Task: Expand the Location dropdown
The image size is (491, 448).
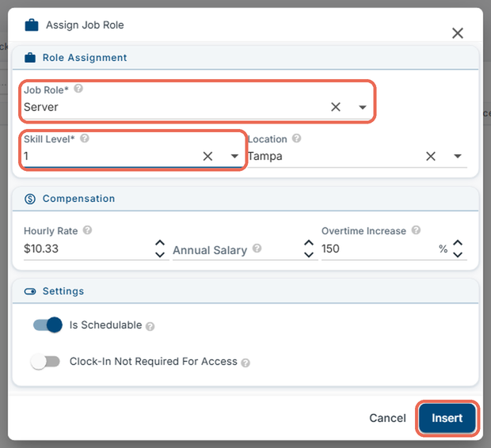Action: click(458, 156)
